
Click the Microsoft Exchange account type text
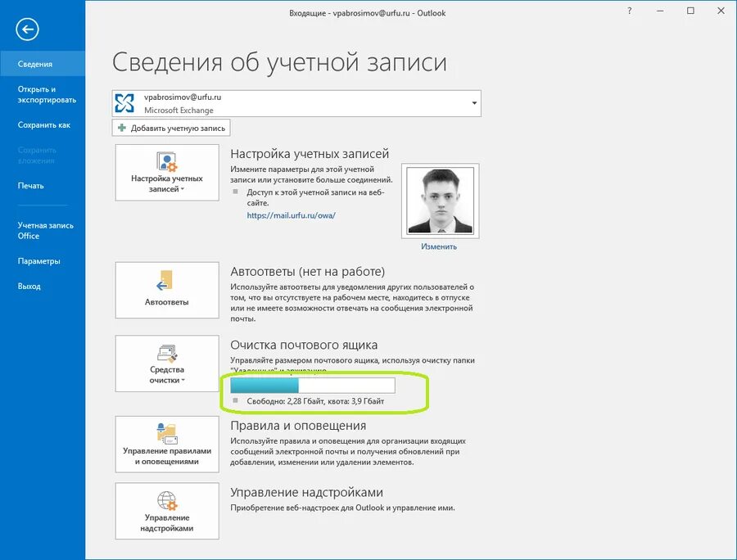tap(179, 111)
